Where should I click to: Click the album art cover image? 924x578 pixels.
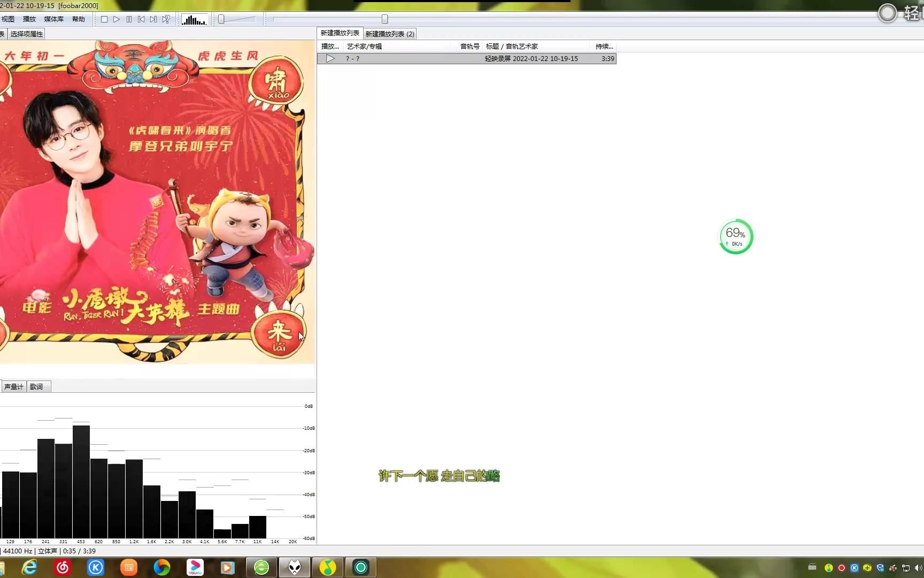[157, 202]
